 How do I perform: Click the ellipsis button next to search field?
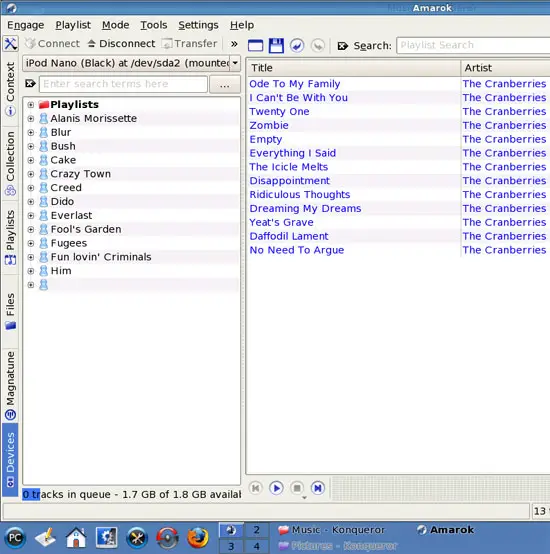pyautogui.click(x=225, y=84)
